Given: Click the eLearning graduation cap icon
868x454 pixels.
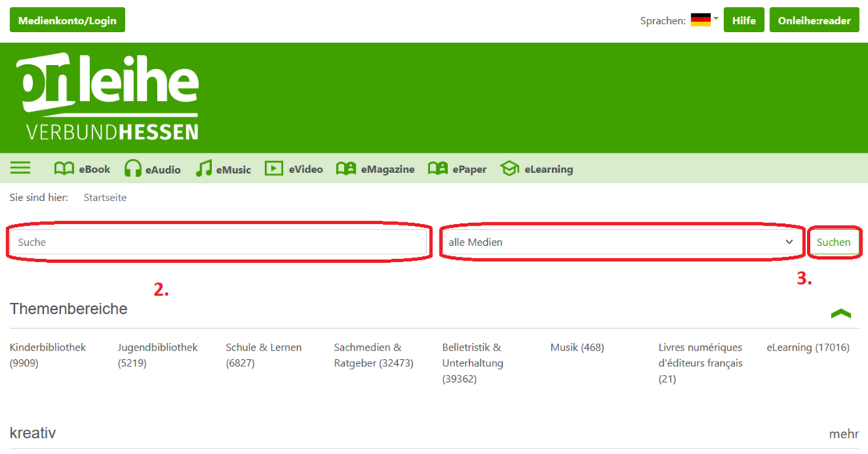Looking at the screenshot, I should (x=510, y=169).
